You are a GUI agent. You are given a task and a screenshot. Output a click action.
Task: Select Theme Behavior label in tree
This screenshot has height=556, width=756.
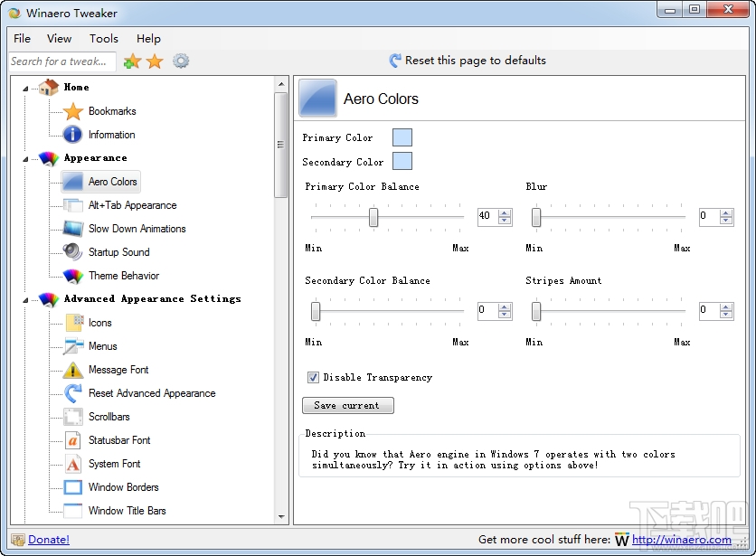point(124,276)
